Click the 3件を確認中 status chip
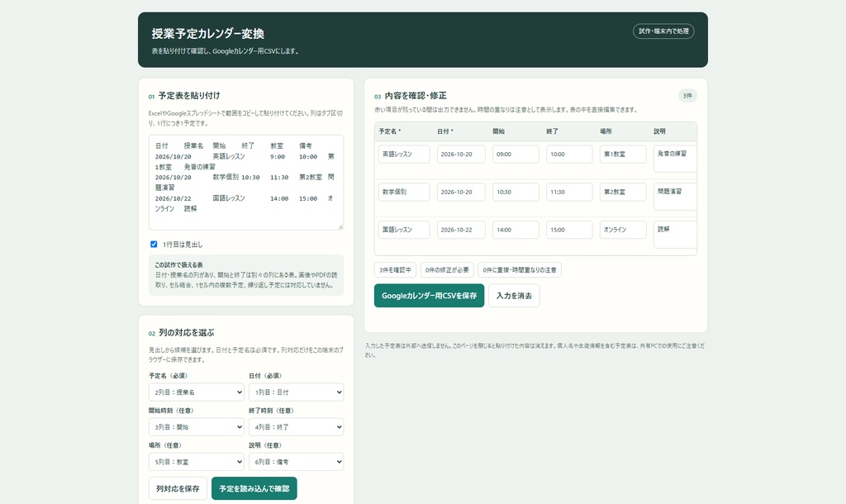 (395, 270)
